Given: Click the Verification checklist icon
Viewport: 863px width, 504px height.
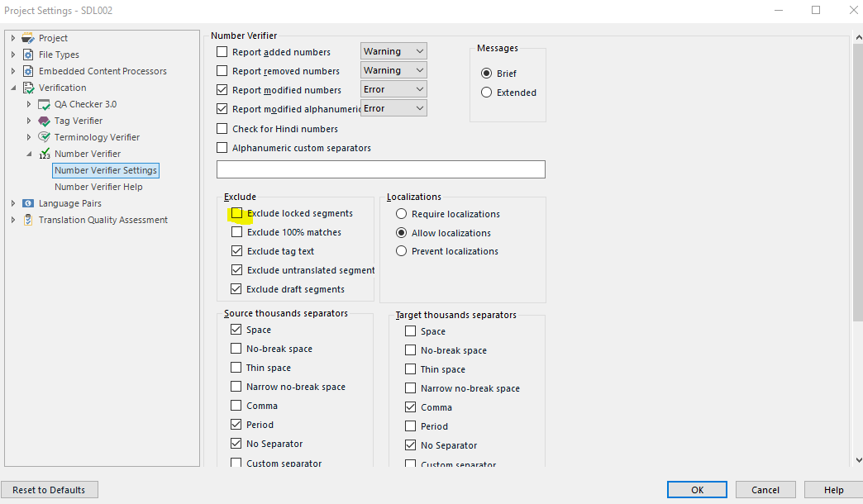Looking at the screenshot, I should (x=28, y=88).
